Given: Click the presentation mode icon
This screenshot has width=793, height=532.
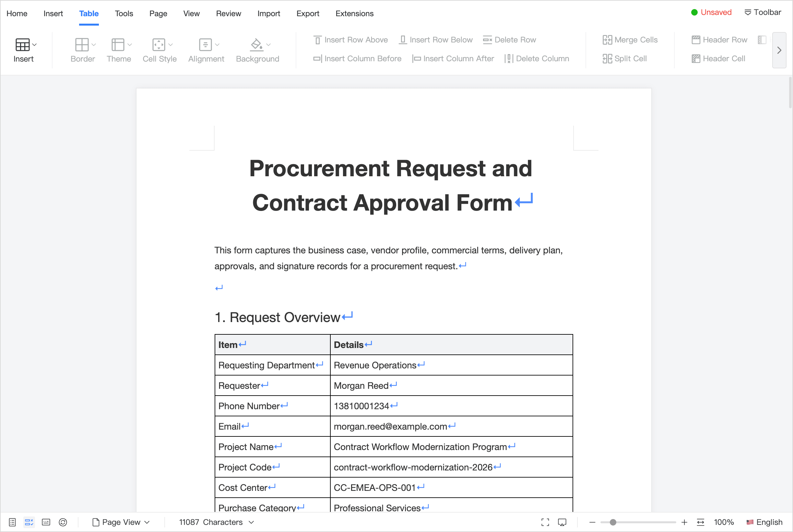Looking at the screenshot, I should 562,522.
